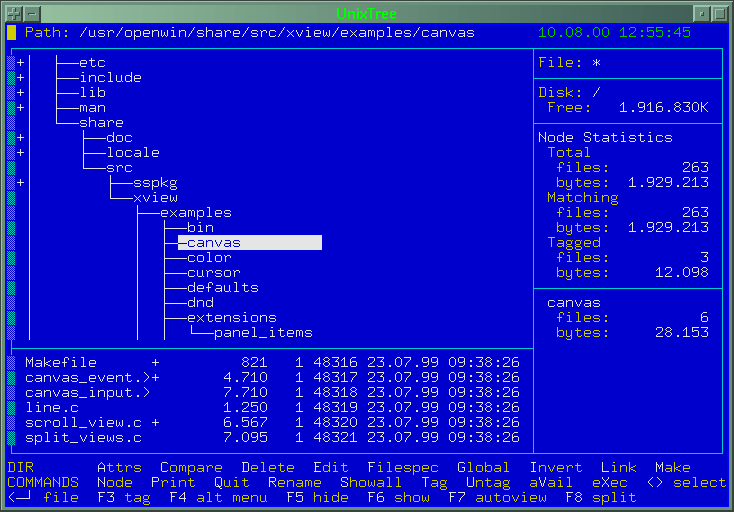734x512 pixels.
Task: Click the highlighted canvas directory
Action: (x=250, y=242)
